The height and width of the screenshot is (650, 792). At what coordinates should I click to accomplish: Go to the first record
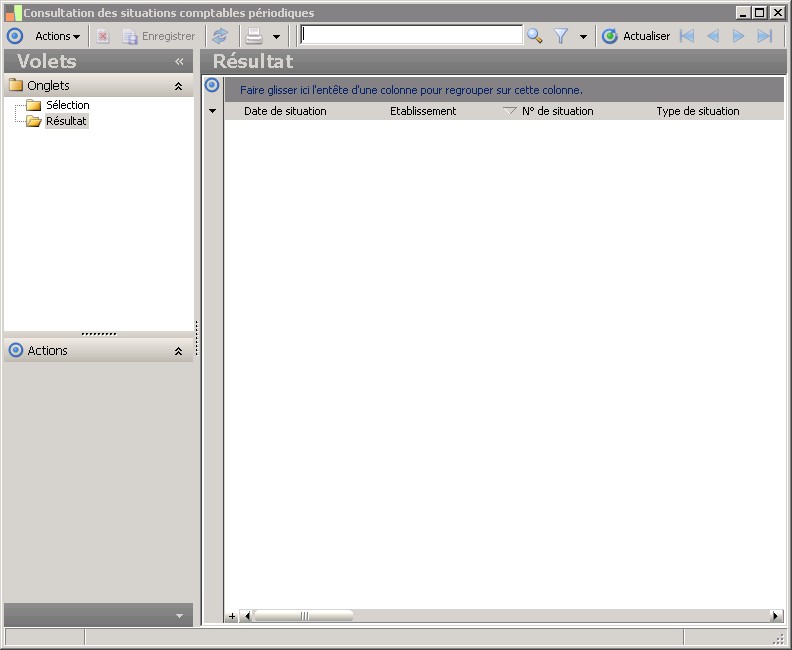(687, 36)
